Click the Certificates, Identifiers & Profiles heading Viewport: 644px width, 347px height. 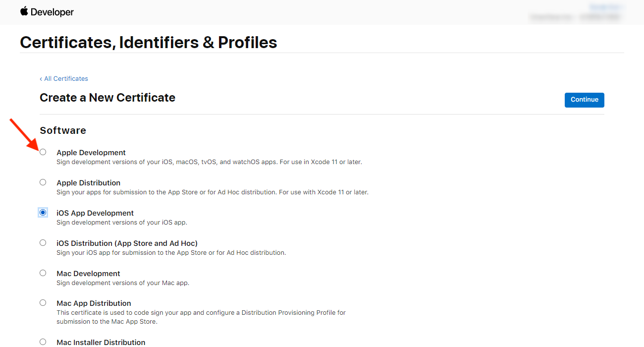[149, 43]
